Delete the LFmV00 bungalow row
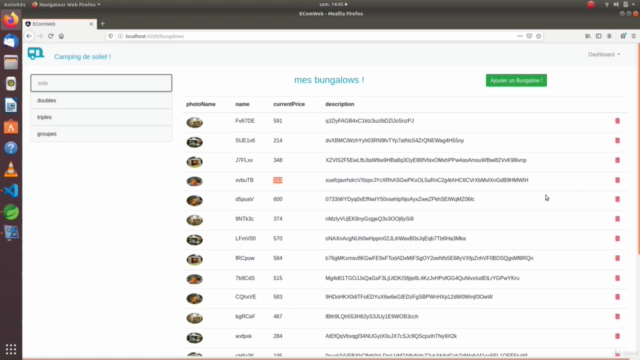 pyautogui.click(x=617, y=238)
